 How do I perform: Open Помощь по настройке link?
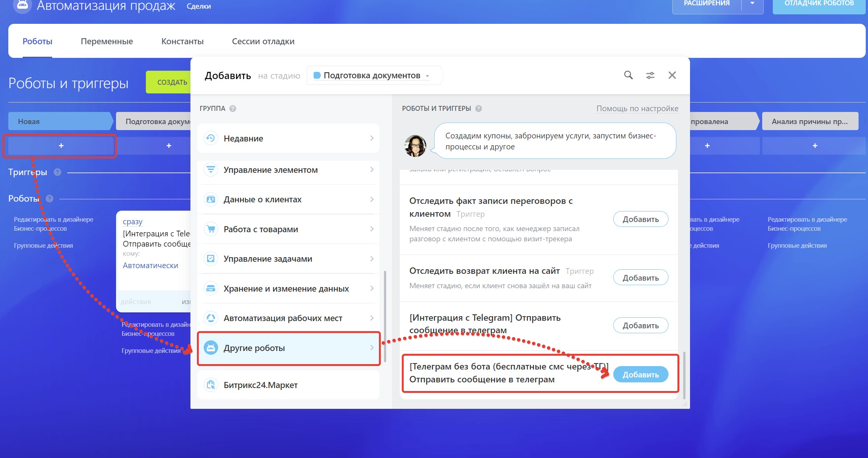pyautogui.click(x=637, y=109)
